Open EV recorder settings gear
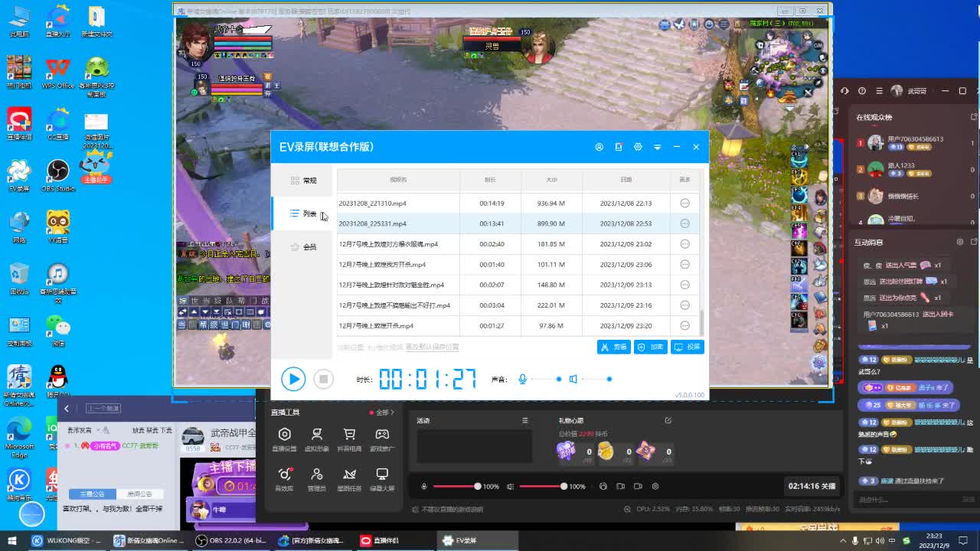Image resolution: width=980 pixels, height=551 pixels. [638, 147]
